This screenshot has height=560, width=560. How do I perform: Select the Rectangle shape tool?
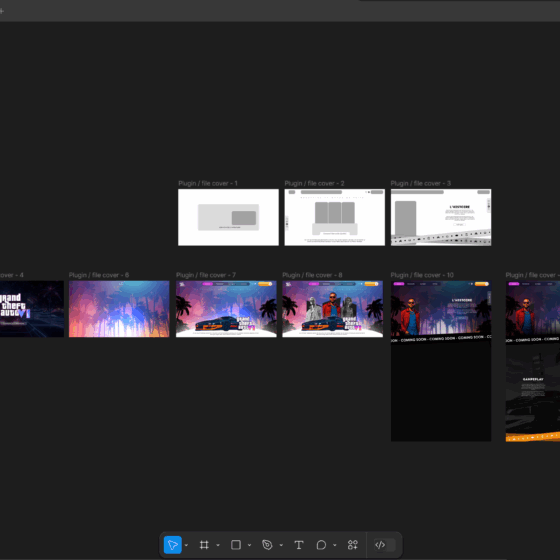pos(236,545)
